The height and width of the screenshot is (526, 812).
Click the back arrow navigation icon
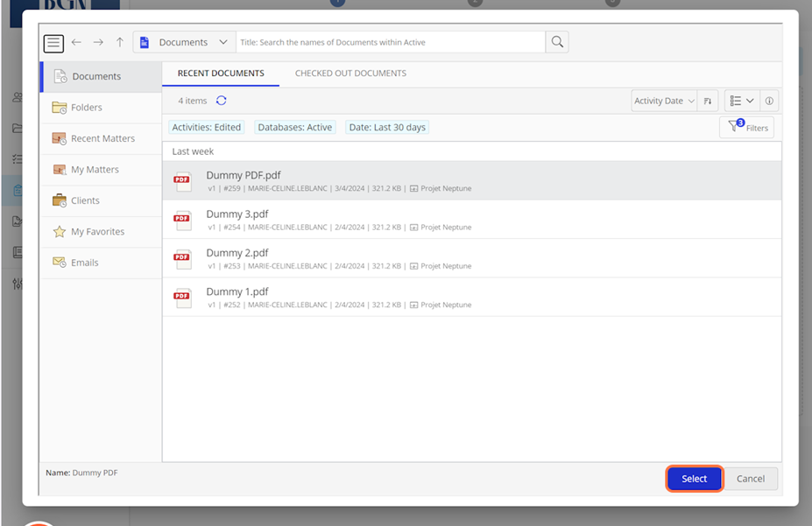click(76, 42)
